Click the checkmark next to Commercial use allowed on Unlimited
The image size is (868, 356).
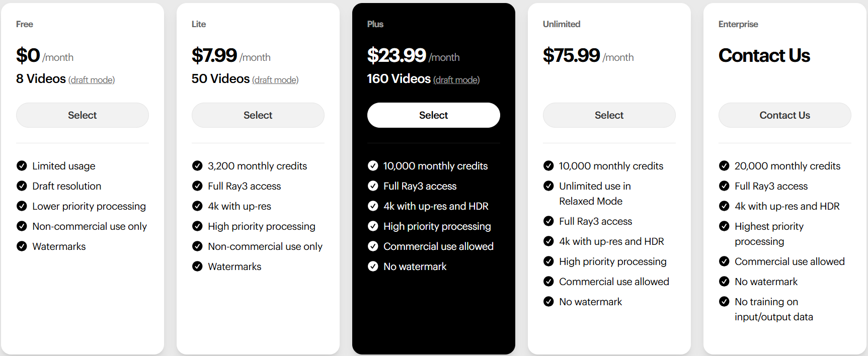click(x=548, y=281)
